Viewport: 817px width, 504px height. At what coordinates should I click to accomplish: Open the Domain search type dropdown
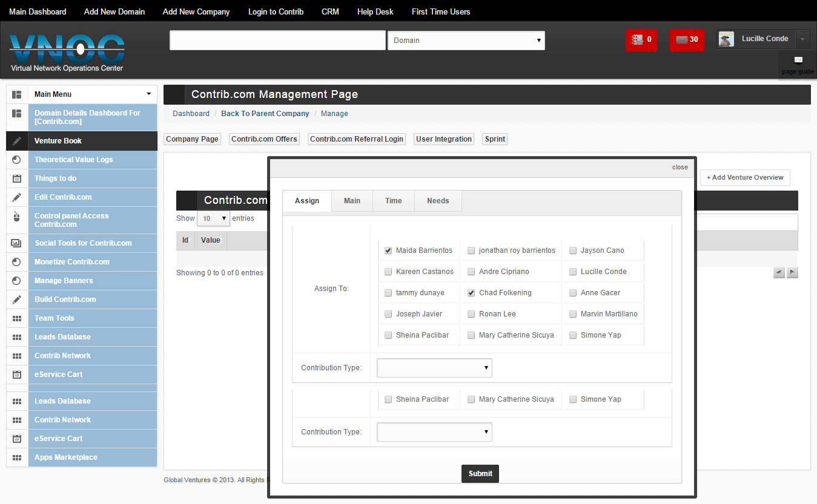(466, 41)
